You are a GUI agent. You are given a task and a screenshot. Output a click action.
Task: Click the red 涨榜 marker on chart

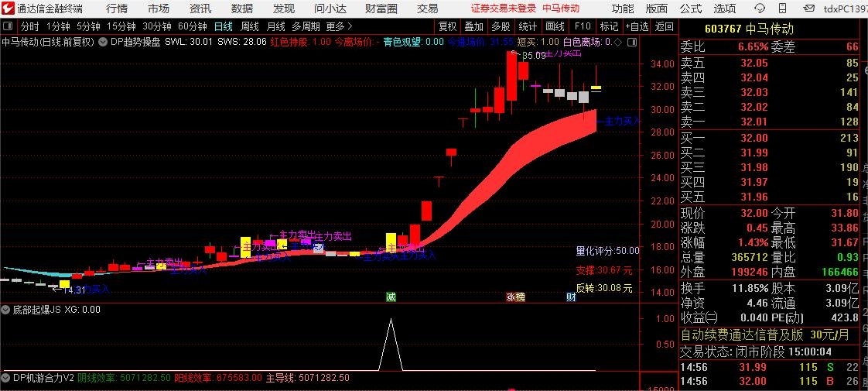(x=515, y=297)
